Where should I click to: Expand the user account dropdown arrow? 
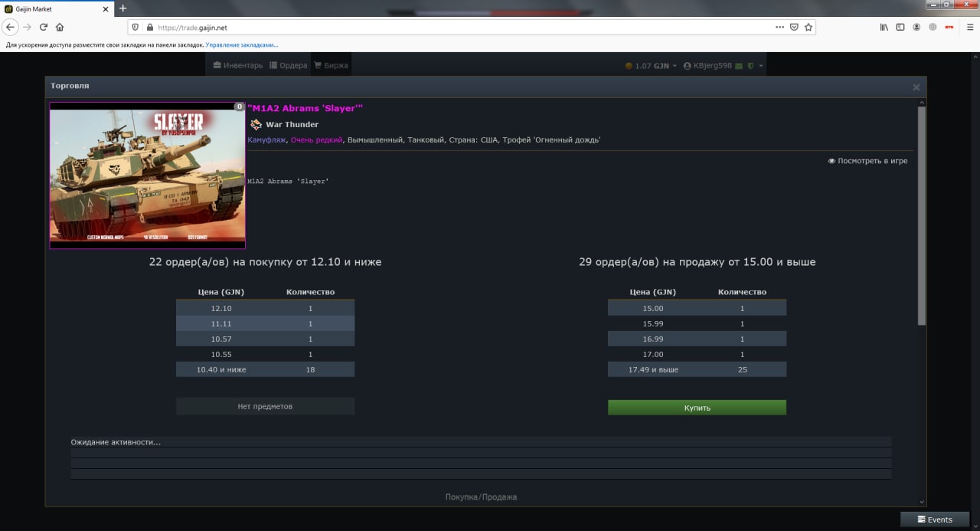tap(761, 66)
